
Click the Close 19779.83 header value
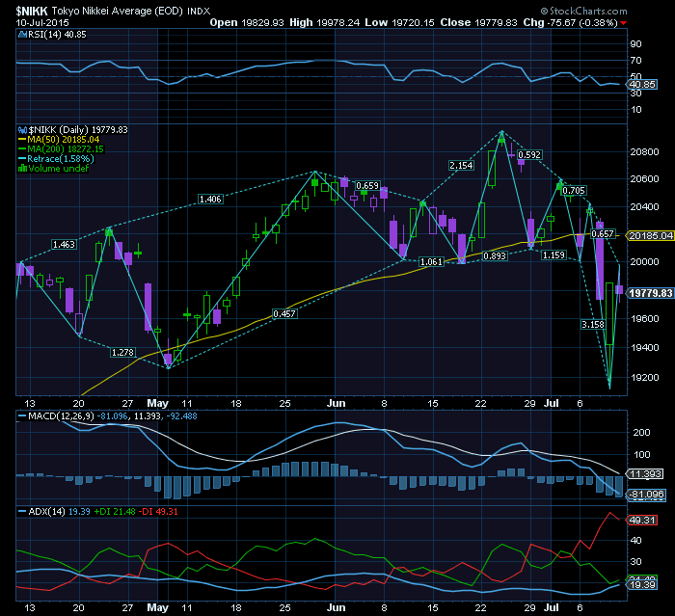(478, 23)
